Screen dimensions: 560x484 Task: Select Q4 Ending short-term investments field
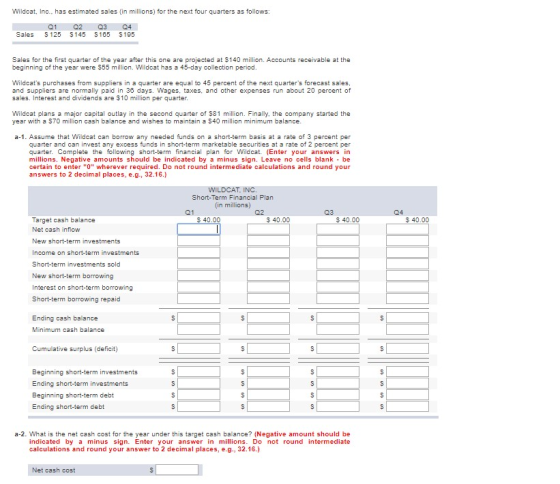[x=407, y=383]
